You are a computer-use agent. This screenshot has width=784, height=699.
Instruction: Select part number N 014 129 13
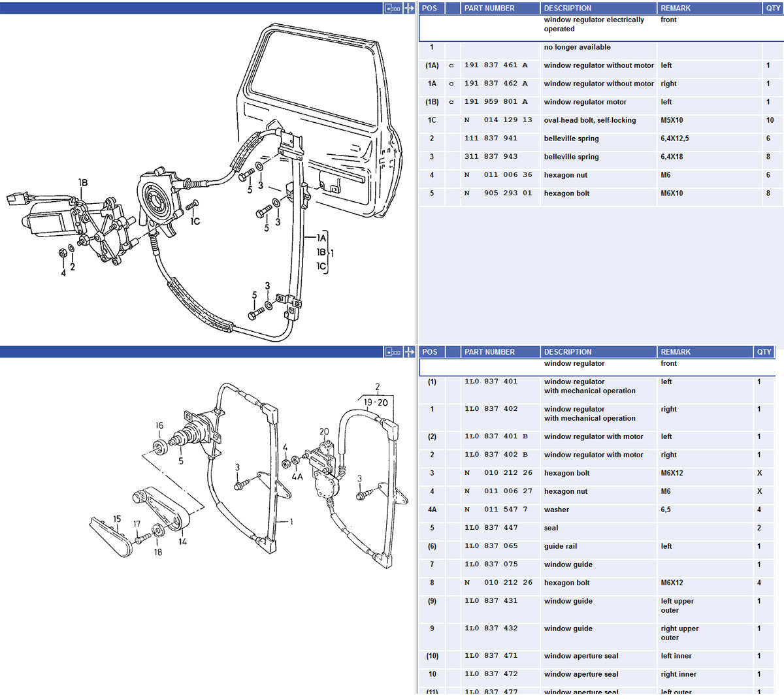point(498,120)
